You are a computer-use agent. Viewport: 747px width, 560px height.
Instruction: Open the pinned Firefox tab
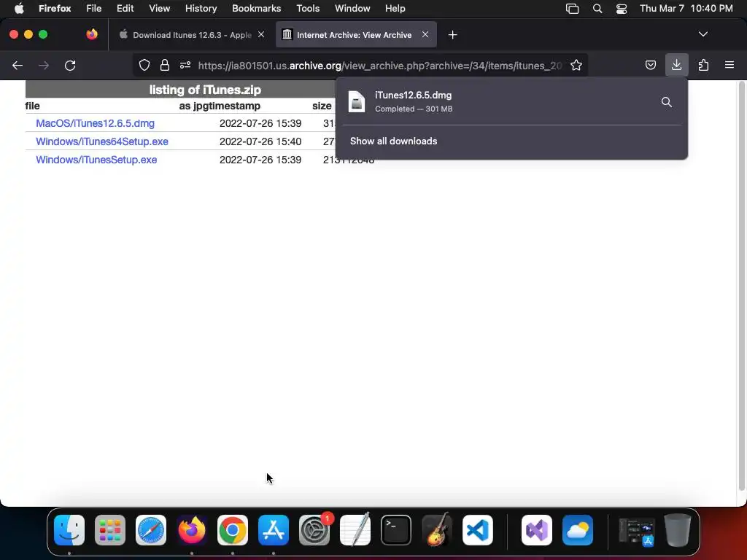click(x=91, y=34)
